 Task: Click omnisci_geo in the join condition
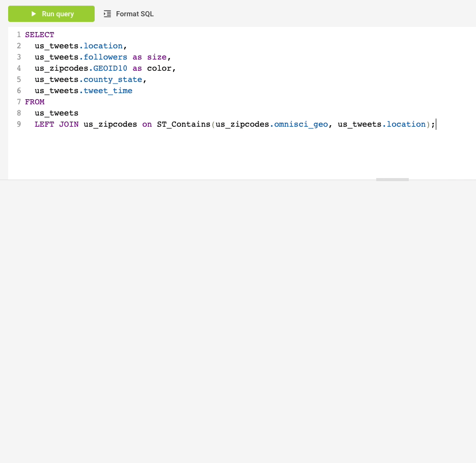pyautogui.click(x=301, y=124)
